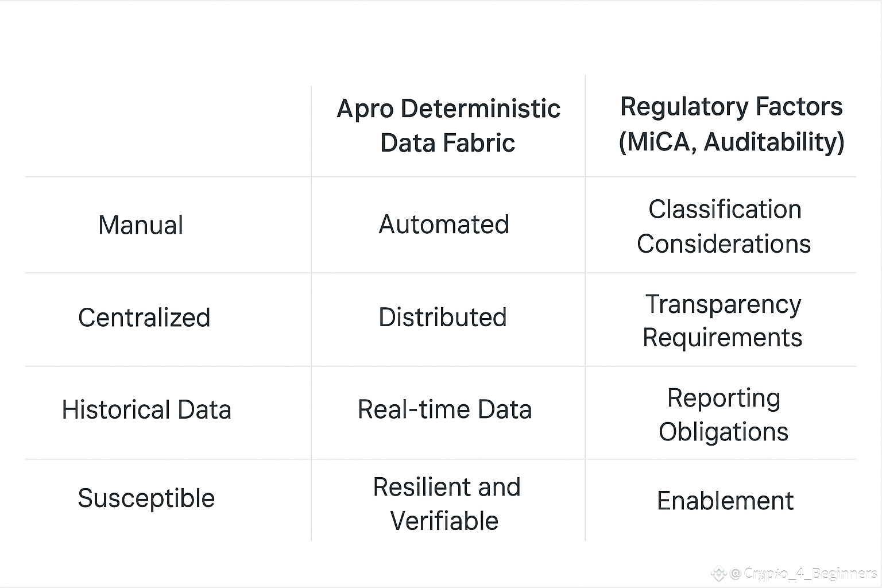Select the word 'Deterministic' in the header
Screen dimensions: 882x588
[481, 109]
